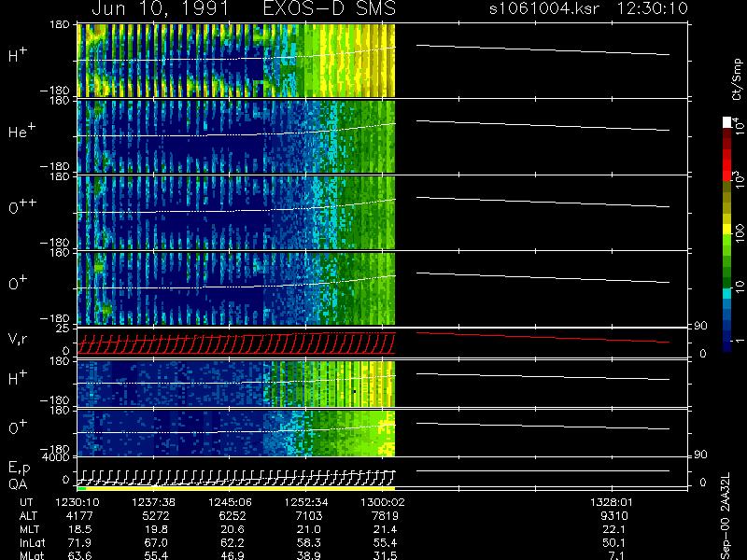Image resolution: width=747 pixels, height=560 pixels.
Task: Click the 'ALT' row header
Action: [x=28, y=516]
